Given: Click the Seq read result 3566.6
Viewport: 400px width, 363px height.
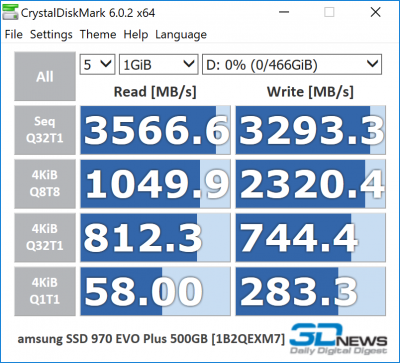Looking at the screenshot, I should 155,130.
